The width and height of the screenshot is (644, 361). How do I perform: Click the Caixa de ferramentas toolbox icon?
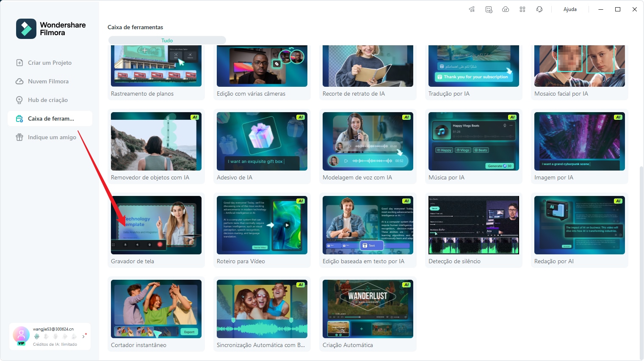coord(19,118)
